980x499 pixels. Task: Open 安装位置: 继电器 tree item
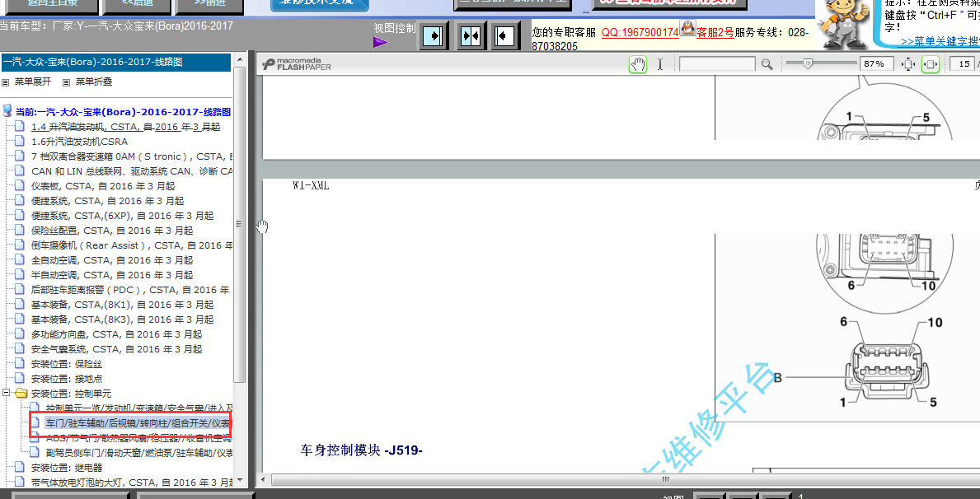click(x=66, y=468)
